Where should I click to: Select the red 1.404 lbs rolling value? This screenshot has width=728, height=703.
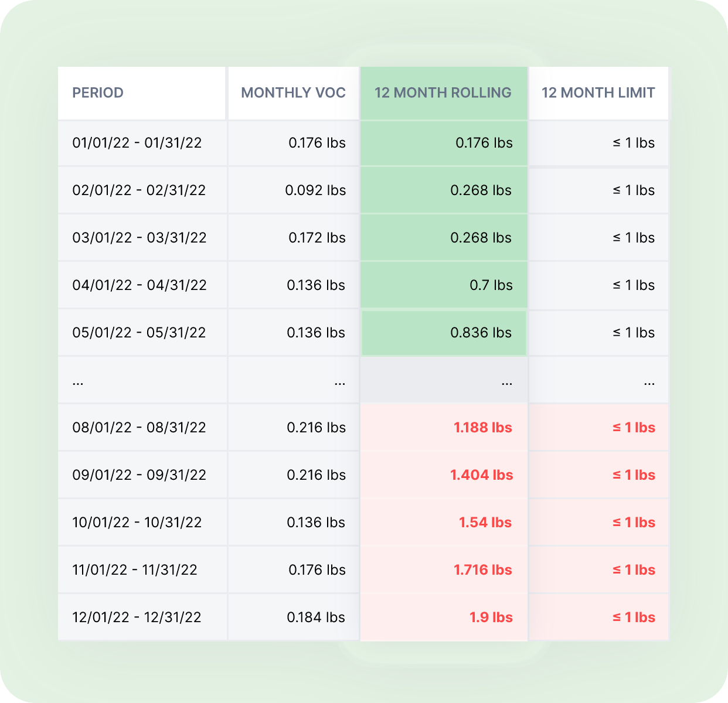481,475
